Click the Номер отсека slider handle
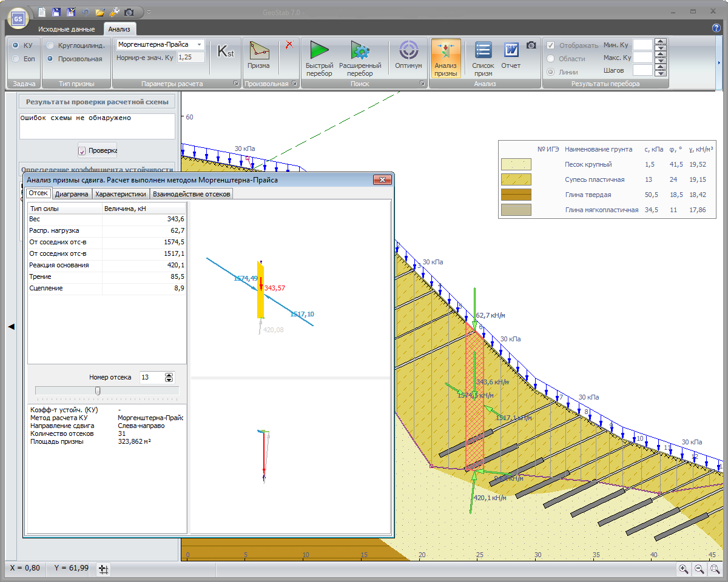The image size is (728, 582). (x=98, y=391)
